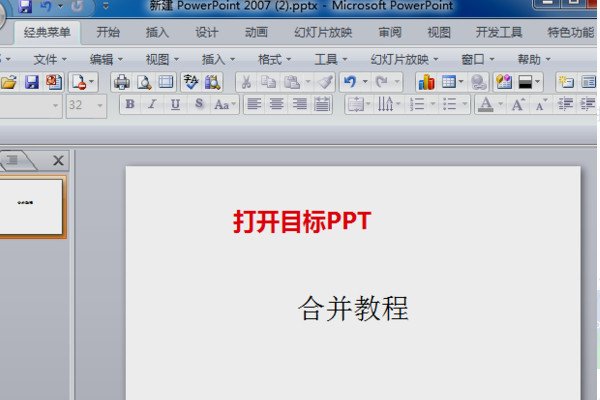Open the 开发工具 ribbon tab
The image size is (600, 400).
[x=499, y=33]
